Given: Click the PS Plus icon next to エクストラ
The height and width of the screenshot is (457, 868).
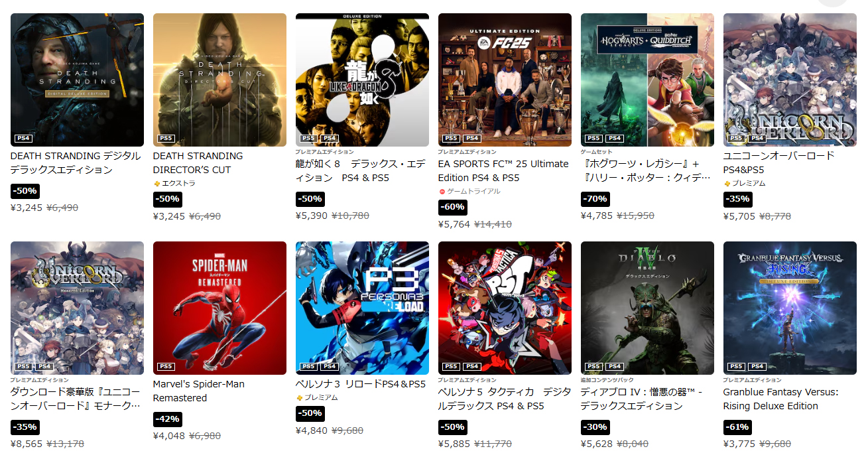Looking at the screenshot, I should [x=157, y=184].
